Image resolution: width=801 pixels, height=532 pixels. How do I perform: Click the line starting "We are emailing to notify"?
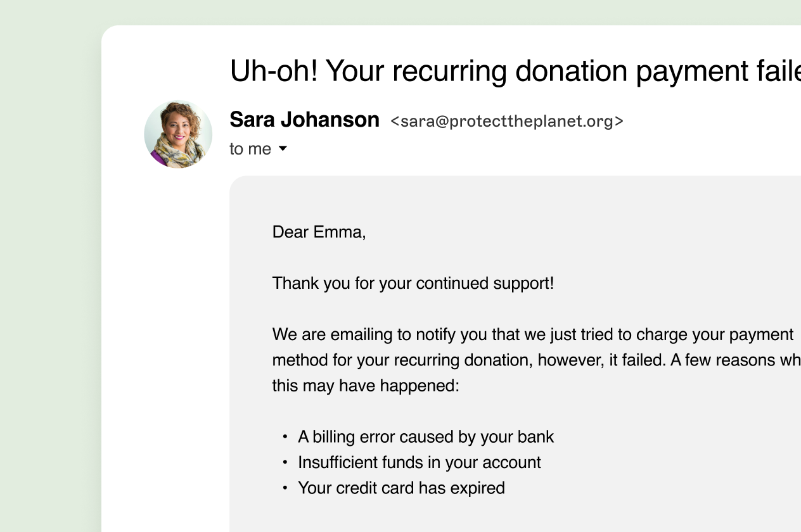[x=532, y=334]
